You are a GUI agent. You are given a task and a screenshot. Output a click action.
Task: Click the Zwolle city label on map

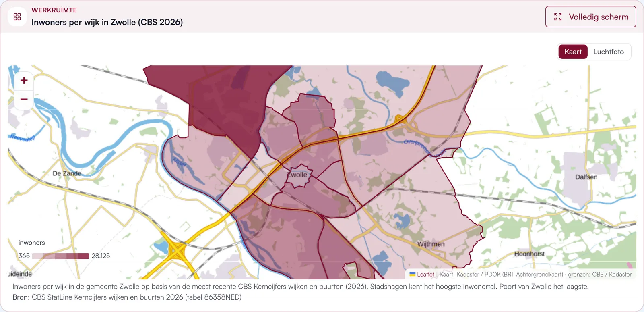tap(297, 175)
